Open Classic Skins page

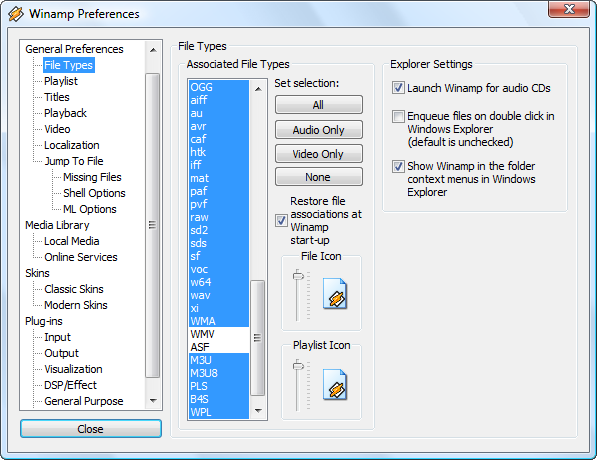[74, 289]
